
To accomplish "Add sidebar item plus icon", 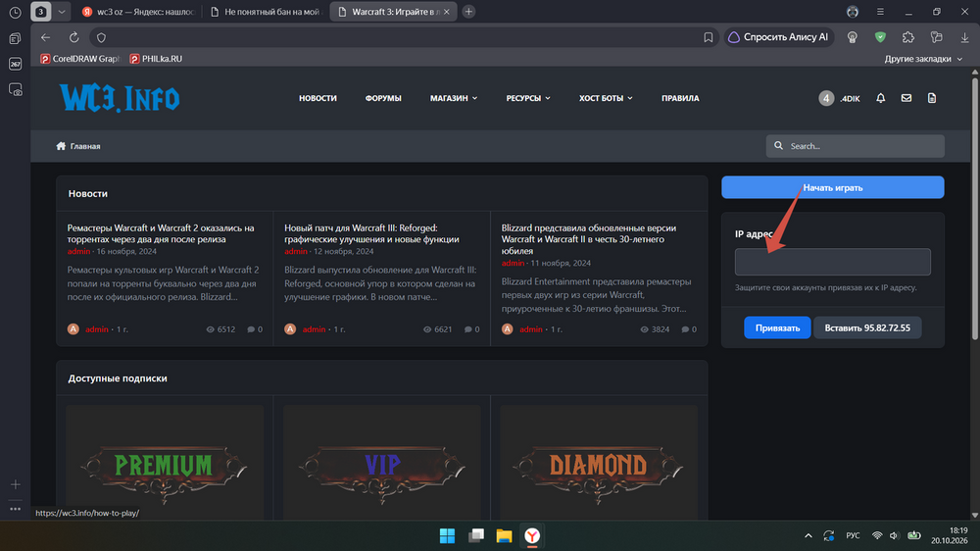I will point(15,484).
